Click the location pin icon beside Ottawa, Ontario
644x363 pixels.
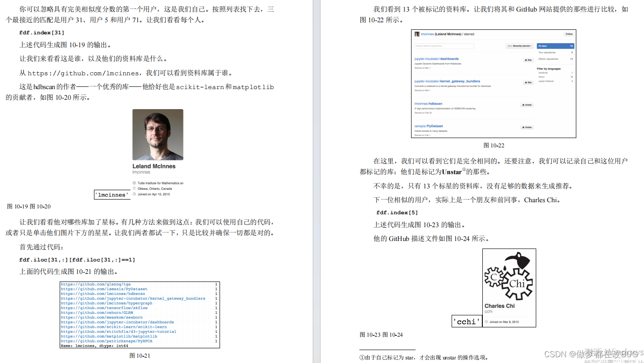135,188
